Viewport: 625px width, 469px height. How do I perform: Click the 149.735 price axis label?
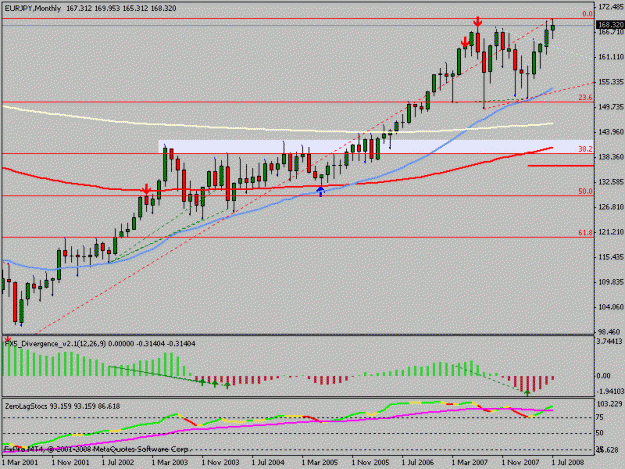pyautogui.click(x=611, y=107)
